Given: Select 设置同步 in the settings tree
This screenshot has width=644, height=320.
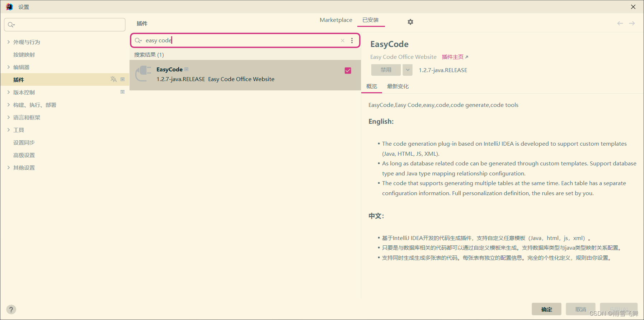Looking at the screenshot, I should (24, 142).
